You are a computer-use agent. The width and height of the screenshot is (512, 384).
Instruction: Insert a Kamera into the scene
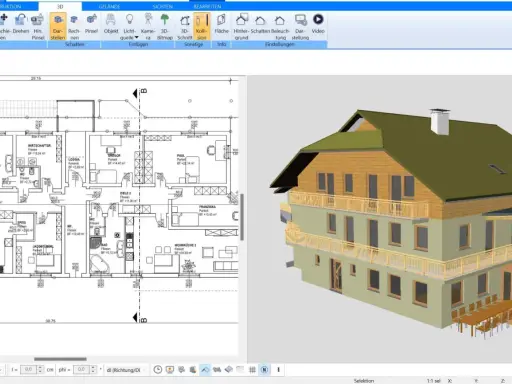(x=148, y=26)
